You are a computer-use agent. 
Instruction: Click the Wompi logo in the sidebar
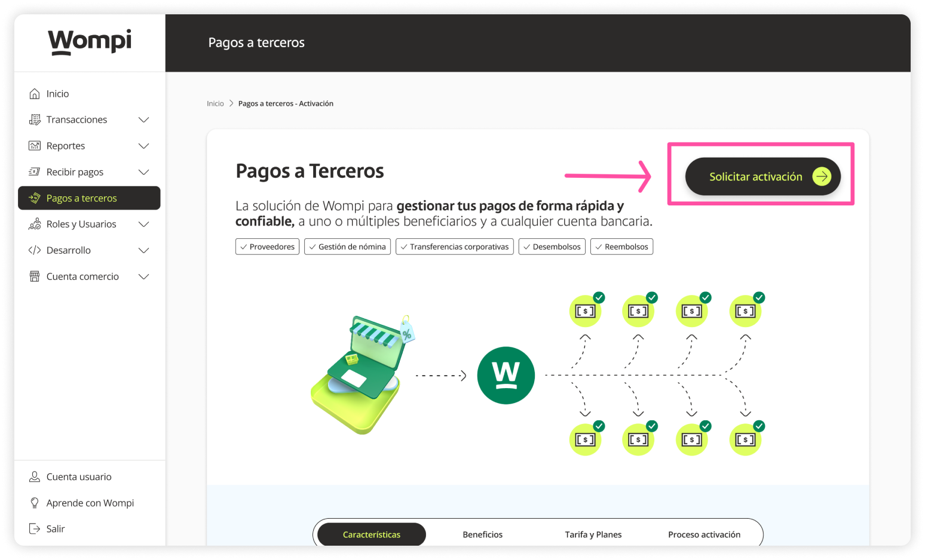click(x=90, y=42)
